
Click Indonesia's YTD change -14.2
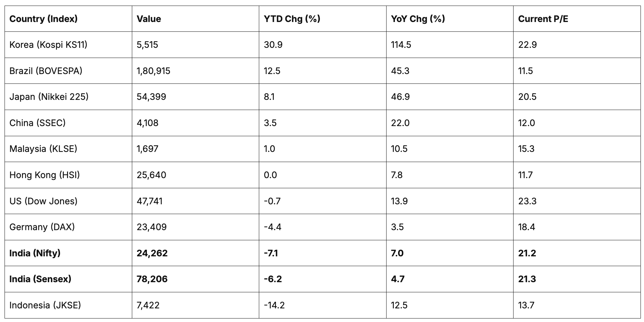point(274,305)
